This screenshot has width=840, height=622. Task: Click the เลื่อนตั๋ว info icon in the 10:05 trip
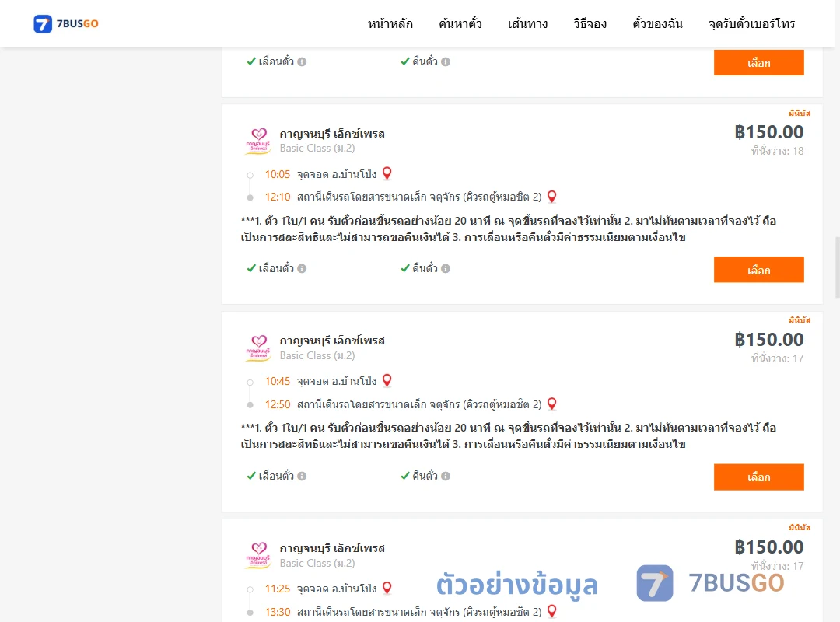[x=302, y=268]
